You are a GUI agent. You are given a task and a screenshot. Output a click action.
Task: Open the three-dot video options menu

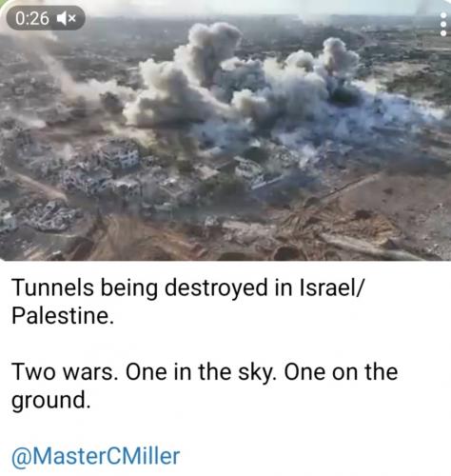443,24
